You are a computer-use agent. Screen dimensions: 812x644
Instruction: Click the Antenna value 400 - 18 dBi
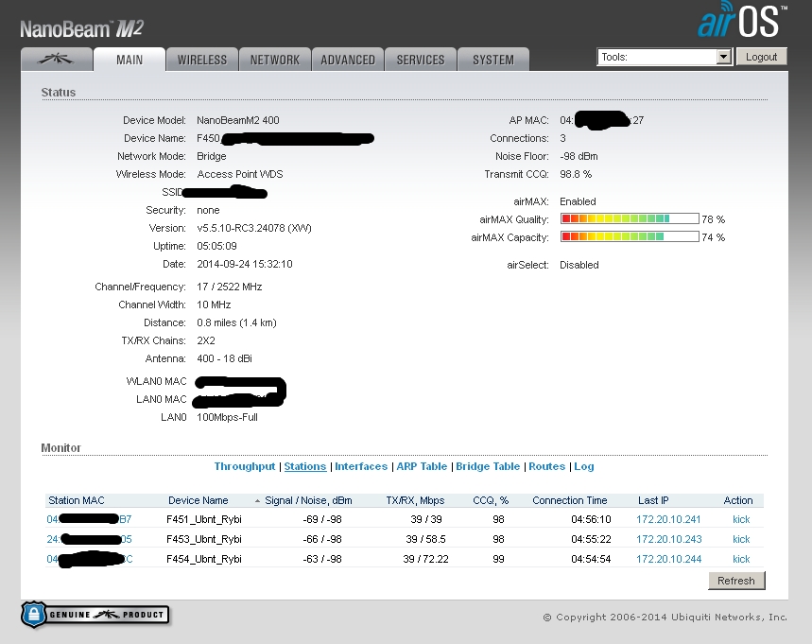point(224,358)
